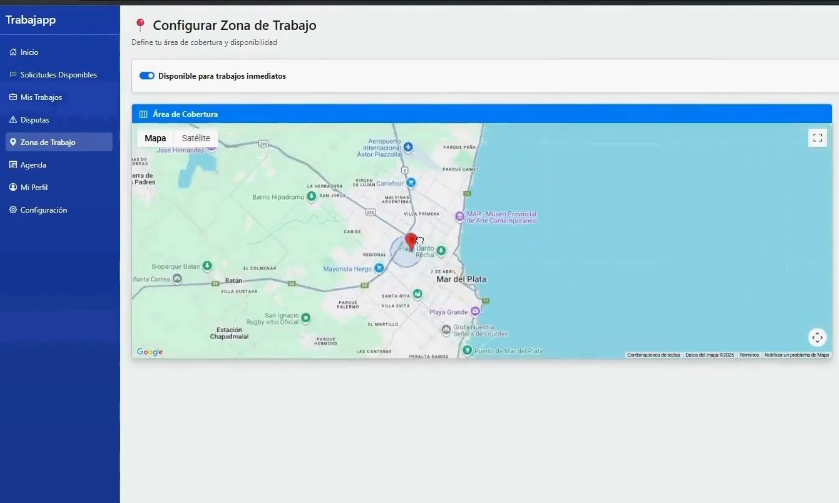Click the Trabajapp logo title

[x=30, y=20]
